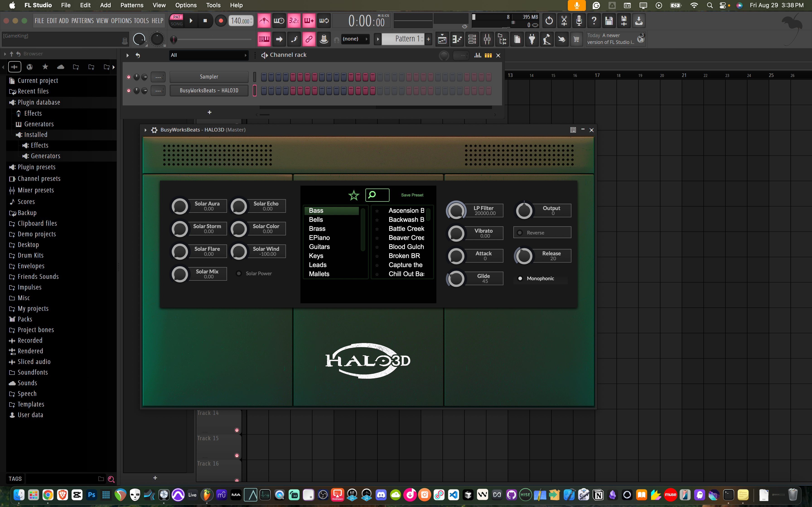Favorite preset with the green star icon
This screenshot has width=812, height=507.
click(354, 195)
